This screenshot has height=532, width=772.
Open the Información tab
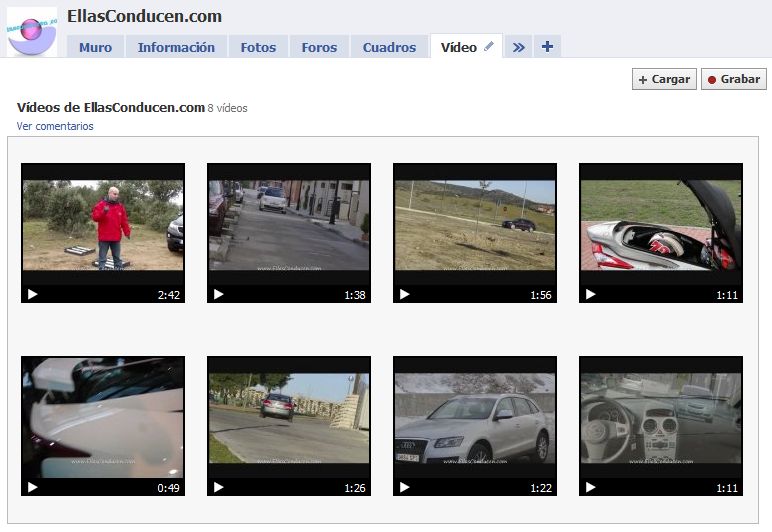176,47
